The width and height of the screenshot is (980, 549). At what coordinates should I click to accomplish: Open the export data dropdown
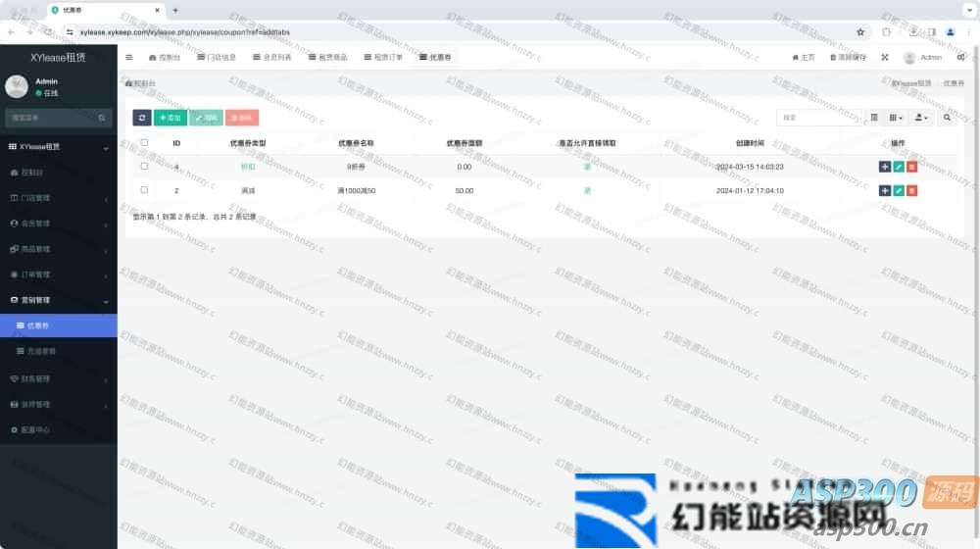921,118
